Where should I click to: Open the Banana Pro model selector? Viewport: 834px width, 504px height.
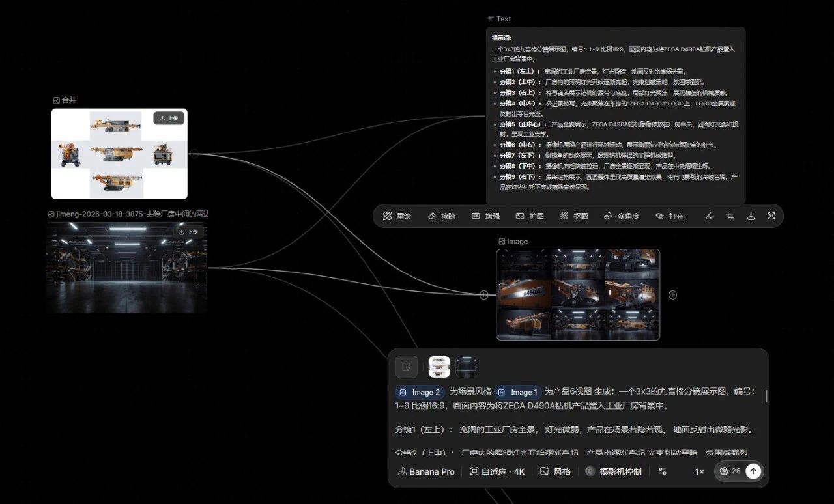click(x=425, y=471)
